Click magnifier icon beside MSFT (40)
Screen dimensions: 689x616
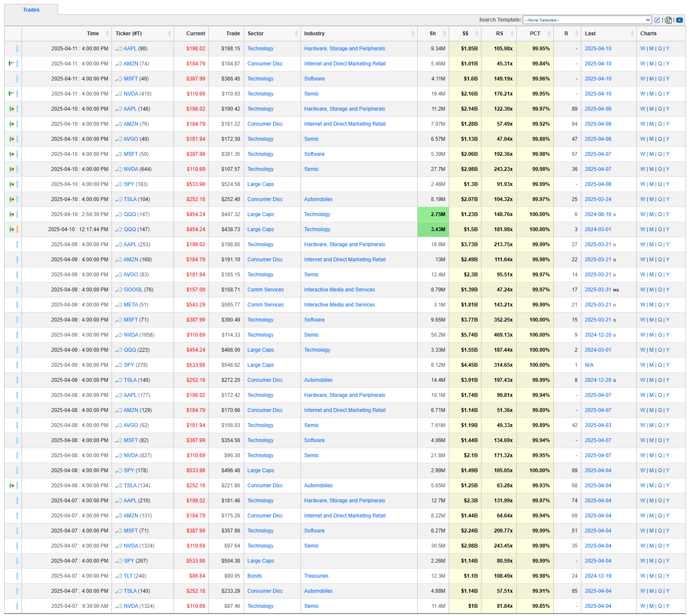119,79
